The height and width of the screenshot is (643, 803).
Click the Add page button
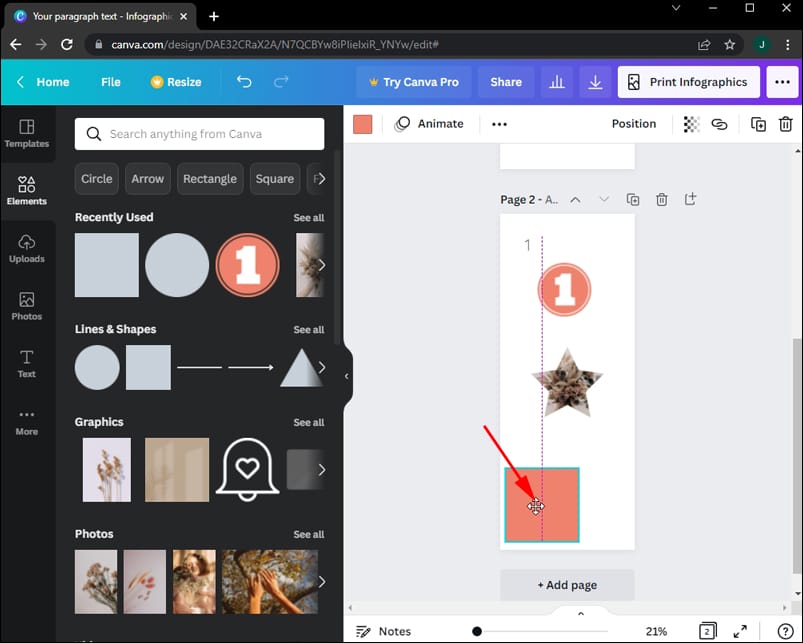(566, 584)
